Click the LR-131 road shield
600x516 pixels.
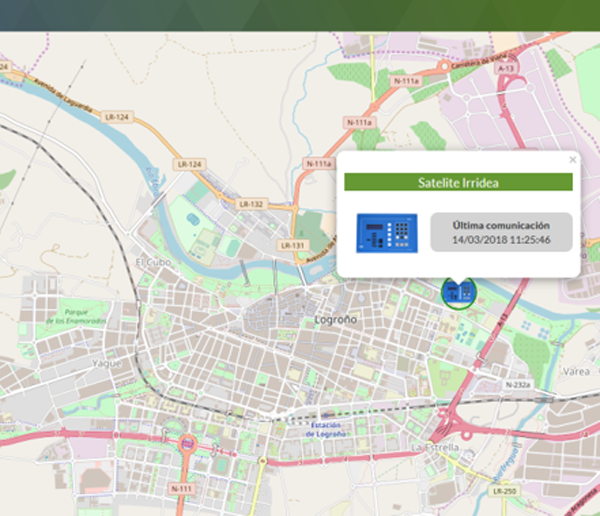coord(292,245)
